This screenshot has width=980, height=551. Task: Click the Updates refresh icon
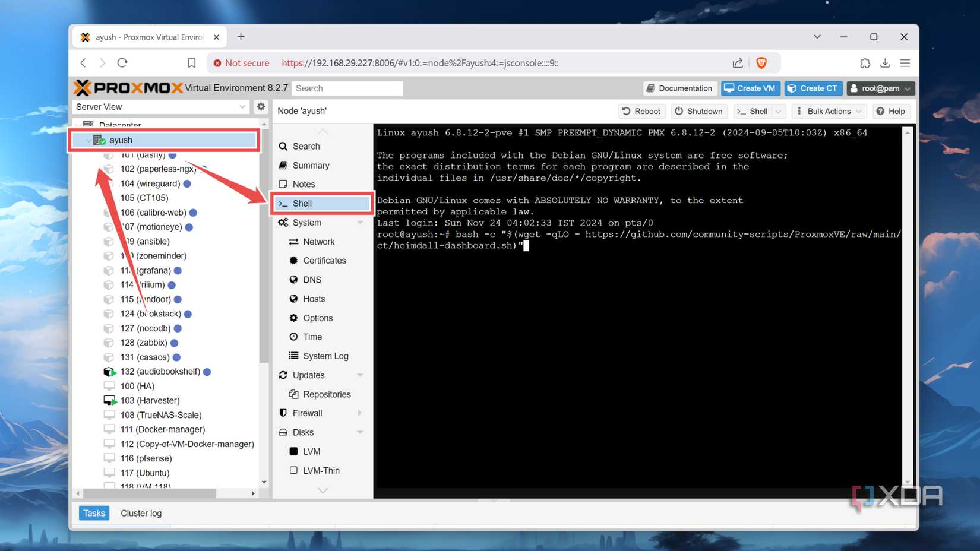pyautogui.click(x=283, y=375)
